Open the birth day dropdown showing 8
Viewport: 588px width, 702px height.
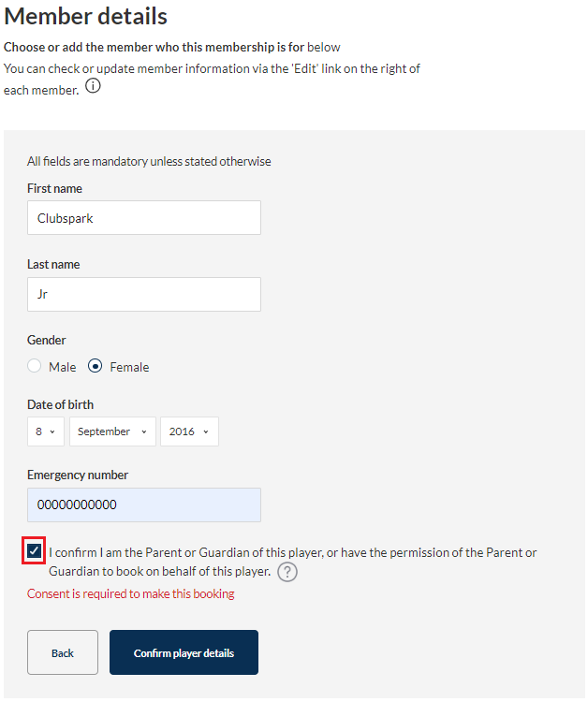point(46,431)
